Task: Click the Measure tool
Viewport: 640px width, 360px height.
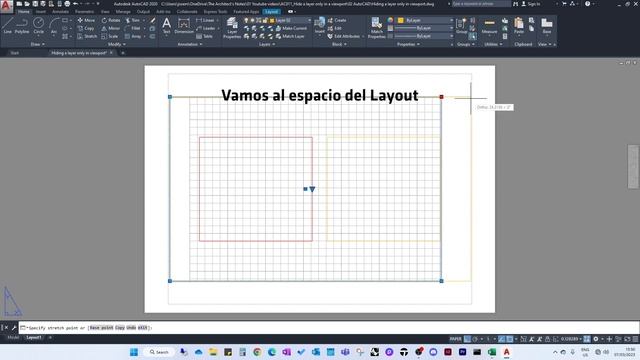Action: [489, 26]
